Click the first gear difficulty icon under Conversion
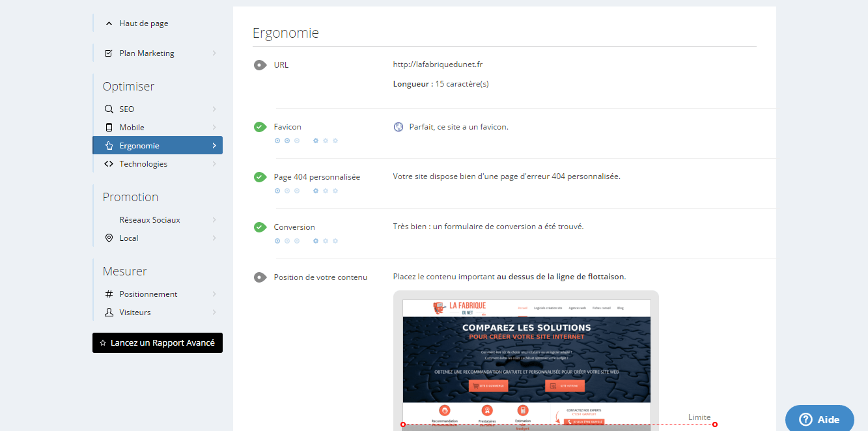The height and width of the screenshot is (431, 868). (x=316, y=241)
